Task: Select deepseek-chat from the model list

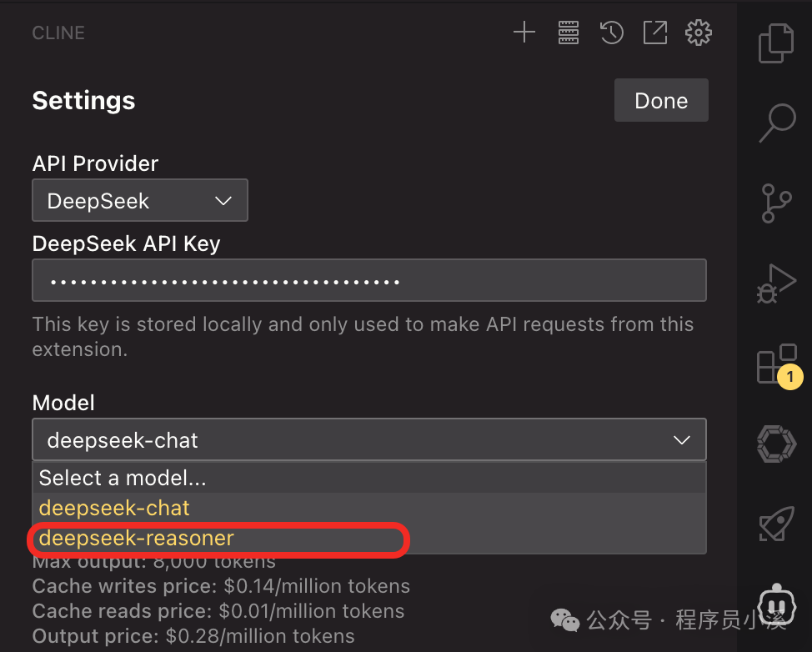Action: tap(114, 508)
